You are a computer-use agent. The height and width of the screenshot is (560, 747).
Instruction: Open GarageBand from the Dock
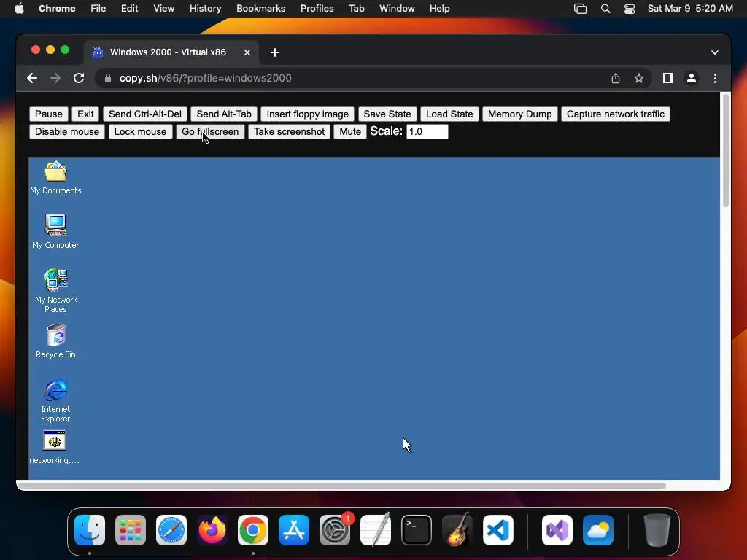457,529
